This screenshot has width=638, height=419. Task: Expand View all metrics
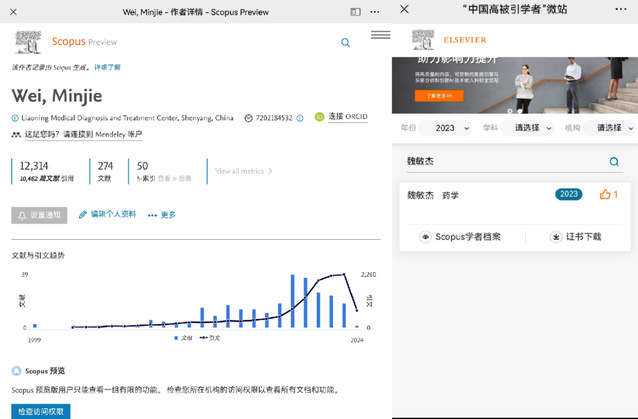point(244,171)
